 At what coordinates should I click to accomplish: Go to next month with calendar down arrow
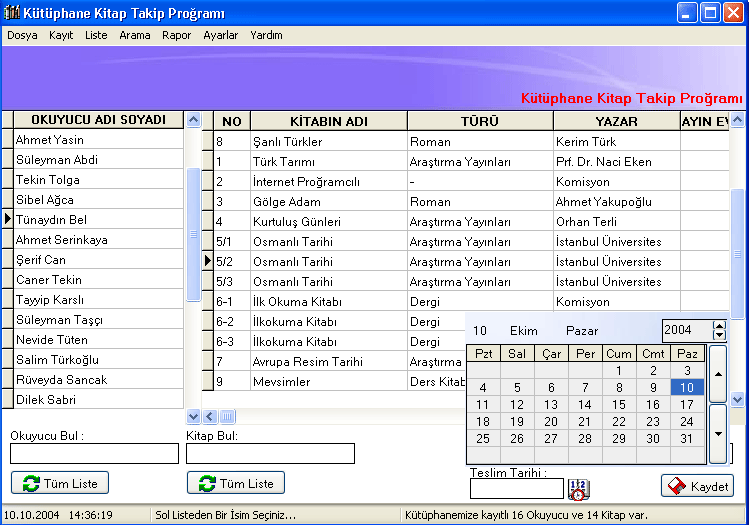[x=718, y=434]
